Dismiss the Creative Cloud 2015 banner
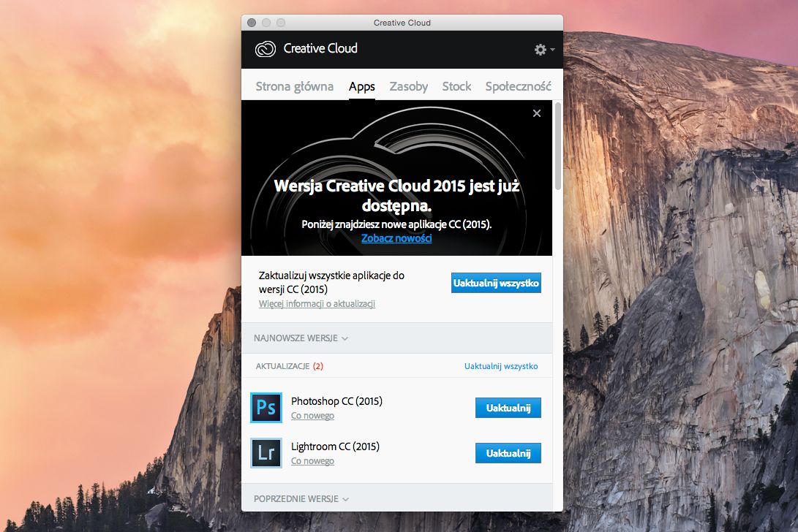Viewport: 798px width, 532px height. (536, 113)
